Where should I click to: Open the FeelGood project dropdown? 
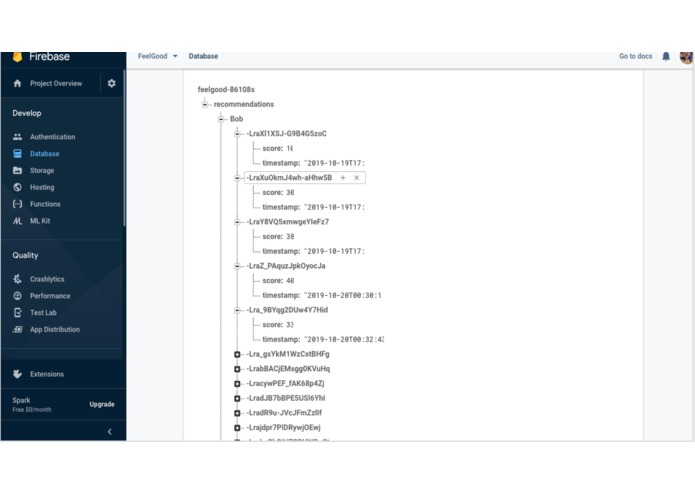click(x=157, y=56)
